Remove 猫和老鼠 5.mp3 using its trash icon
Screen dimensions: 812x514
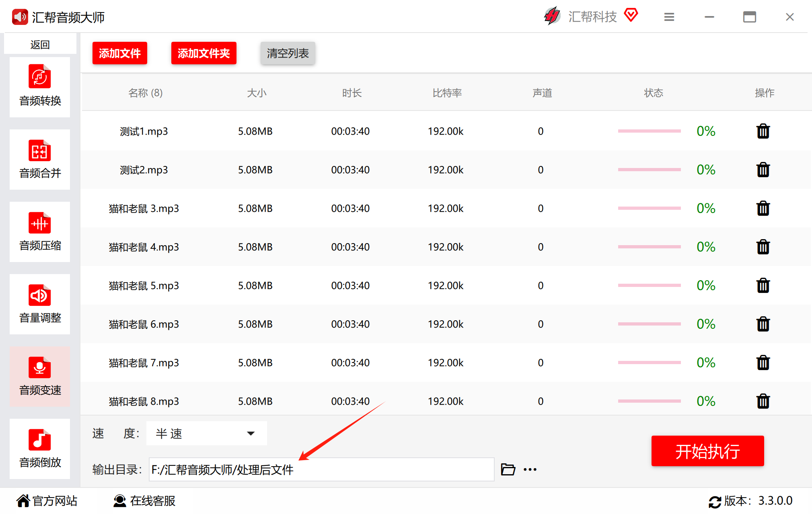(763, 285)
